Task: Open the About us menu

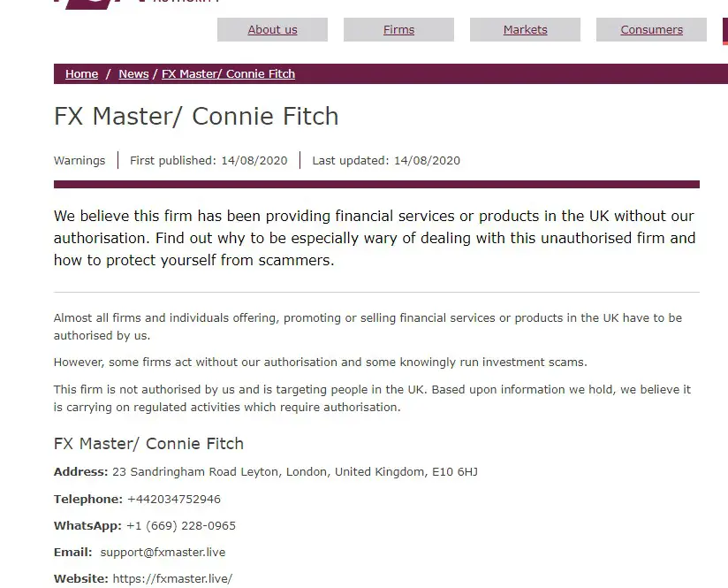Action: [x=272, y=30]
